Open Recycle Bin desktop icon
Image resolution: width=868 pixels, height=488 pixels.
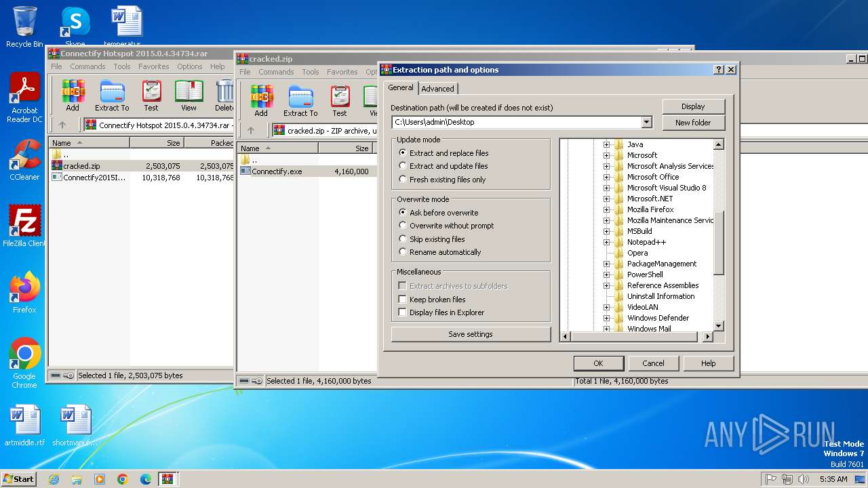(25, 27)
